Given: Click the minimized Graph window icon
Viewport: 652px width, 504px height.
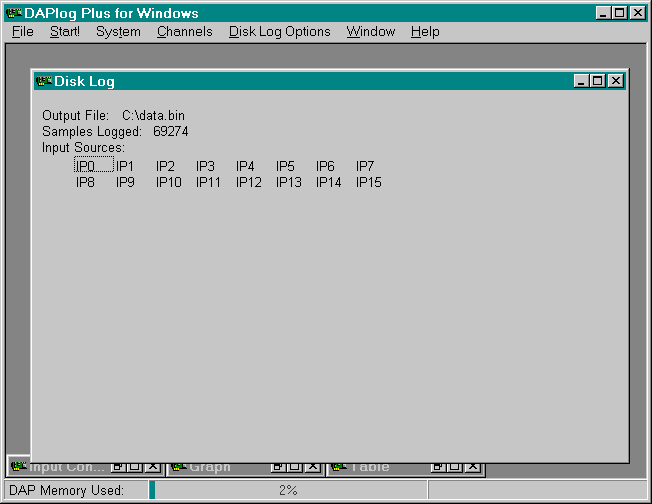Looking at the screenshot, I should click(179, 467).
